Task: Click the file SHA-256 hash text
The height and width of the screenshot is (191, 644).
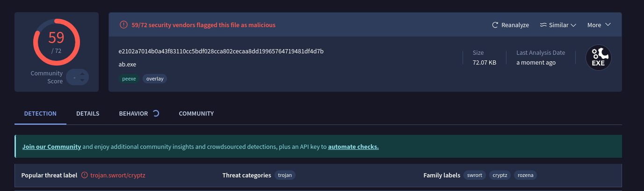Action: 221,51
